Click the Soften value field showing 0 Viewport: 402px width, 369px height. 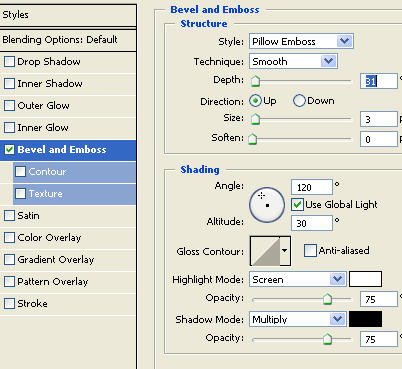(379, 139)
